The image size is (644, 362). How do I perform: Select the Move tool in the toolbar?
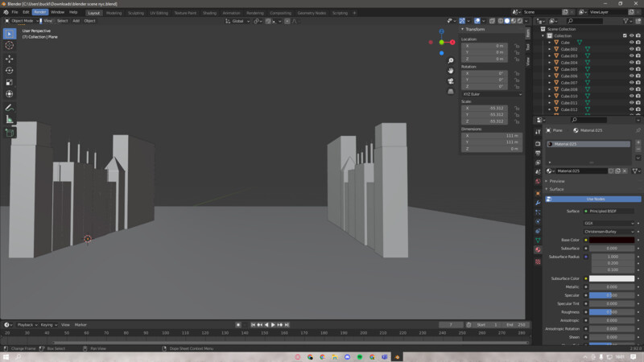tap(10, 59)
